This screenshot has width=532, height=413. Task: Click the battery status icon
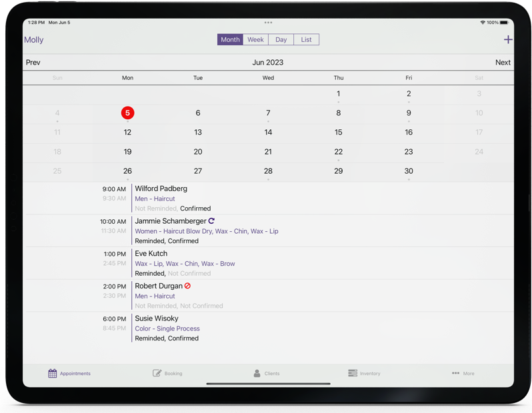tap(504, 23)
